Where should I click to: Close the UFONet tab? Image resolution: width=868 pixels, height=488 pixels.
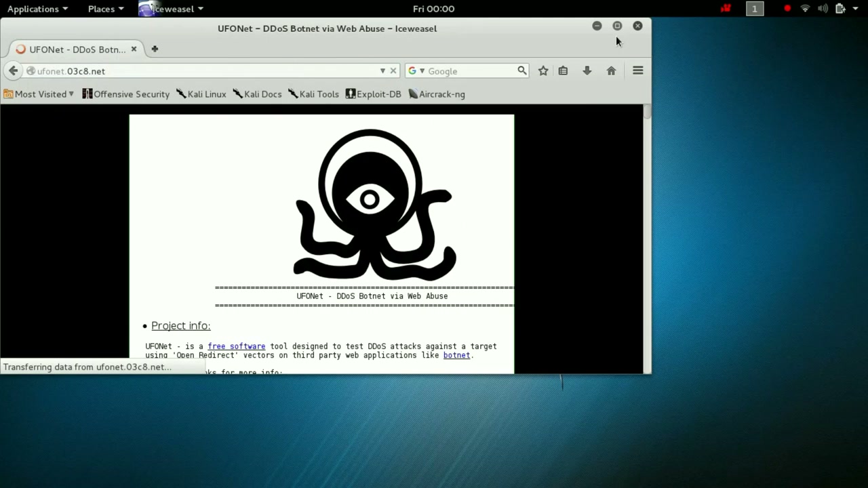click(x=134, y=49)
